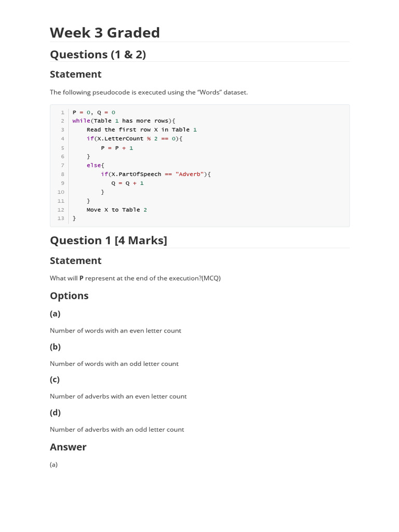Click the Options heading

pos(69,296)
